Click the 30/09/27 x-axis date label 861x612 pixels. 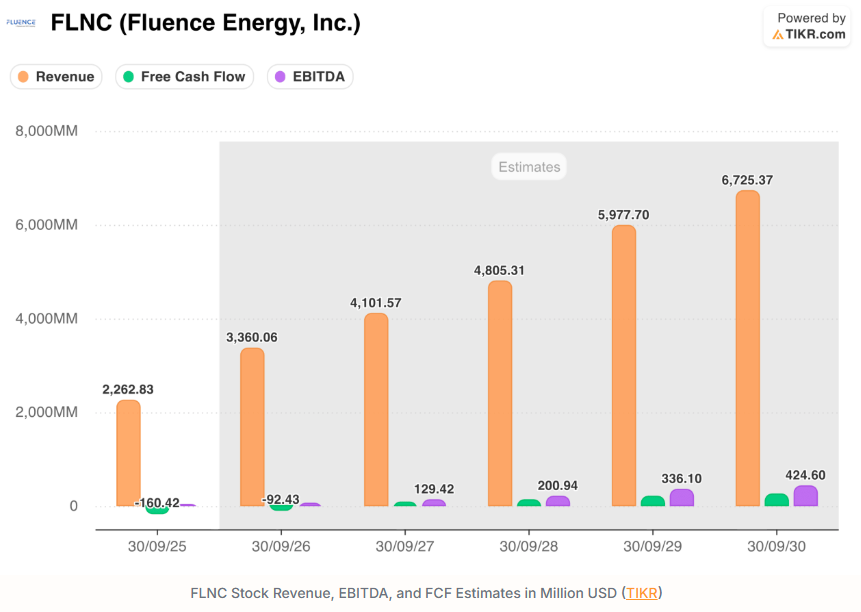405,547
